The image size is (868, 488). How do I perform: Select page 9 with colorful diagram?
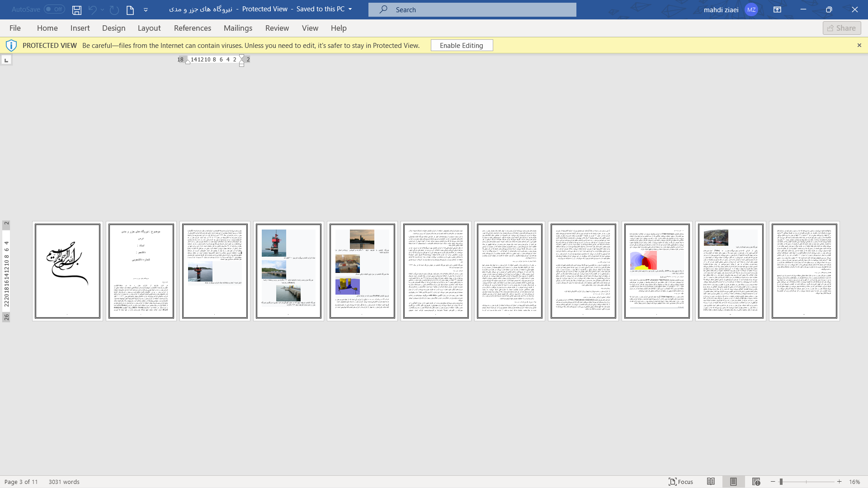coord(657,271)
